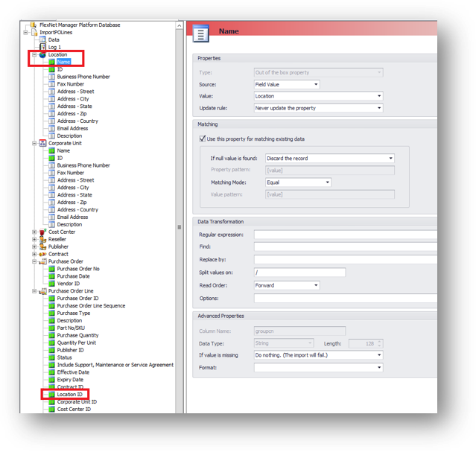Click the green icon beside Location ID
This screenshot has height=452, width=476.
(x=51, y=395)
